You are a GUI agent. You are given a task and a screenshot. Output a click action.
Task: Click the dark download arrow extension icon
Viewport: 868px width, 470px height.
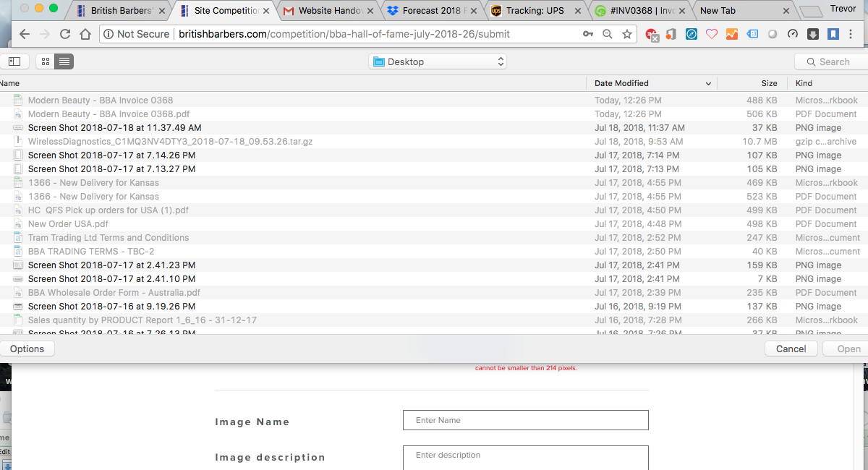813,34
